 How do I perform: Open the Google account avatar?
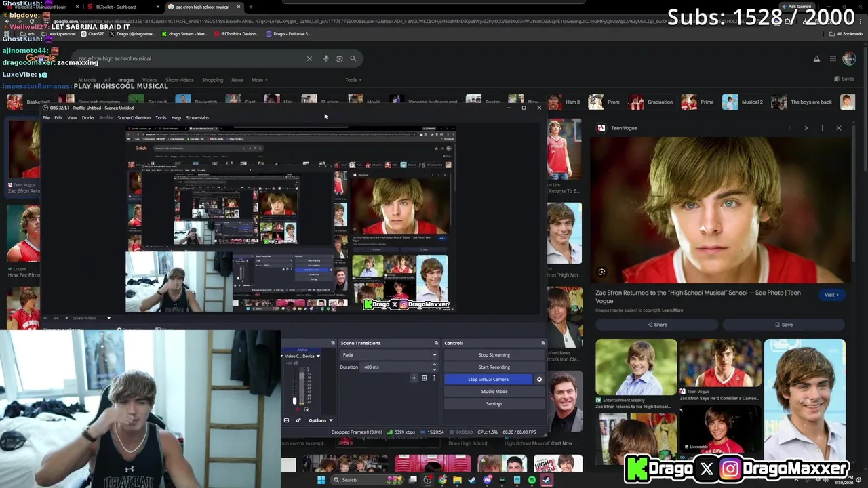[x=849, y=59]
